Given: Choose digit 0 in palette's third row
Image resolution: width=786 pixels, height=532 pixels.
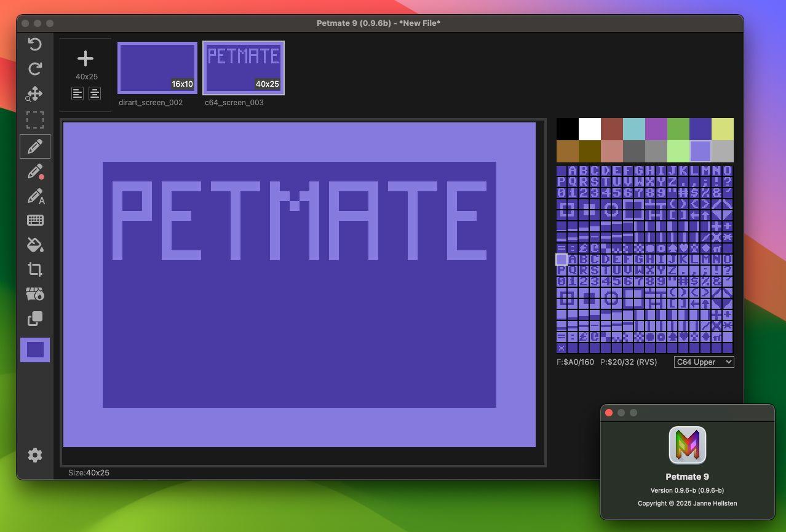Looking at the screenshot, I should (562, 193).
